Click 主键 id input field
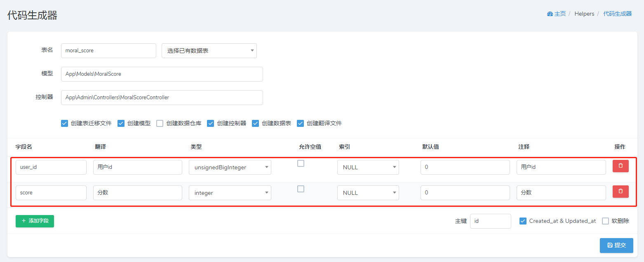 pos(491,221)
